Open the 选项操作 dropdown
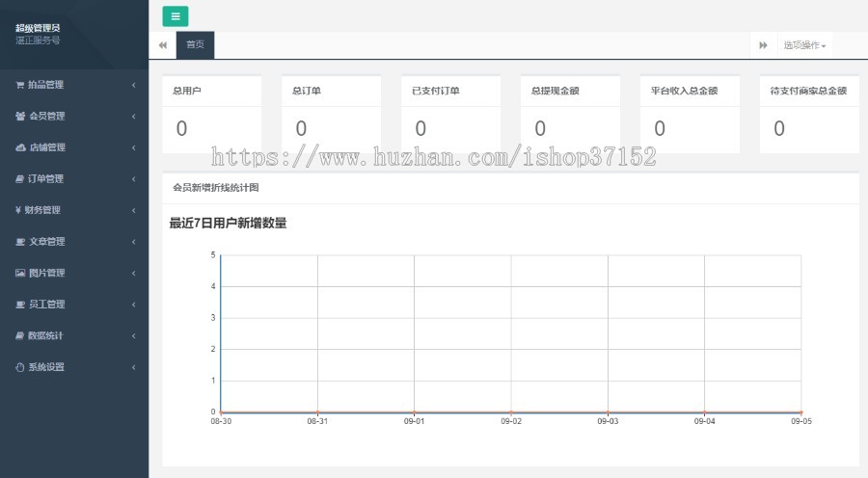 [804, 44]
